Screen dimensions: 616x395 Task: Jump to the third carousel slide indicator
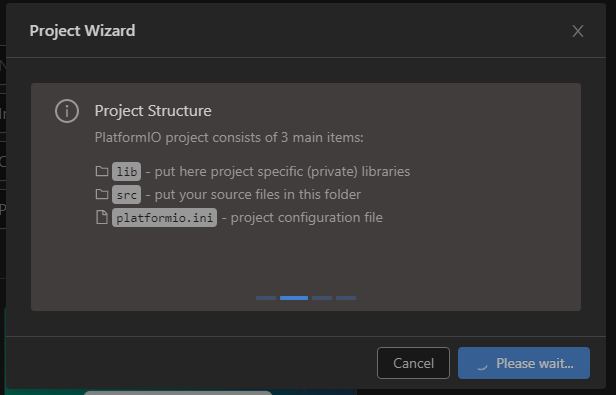pyautogui.click(x=322, y=298)
